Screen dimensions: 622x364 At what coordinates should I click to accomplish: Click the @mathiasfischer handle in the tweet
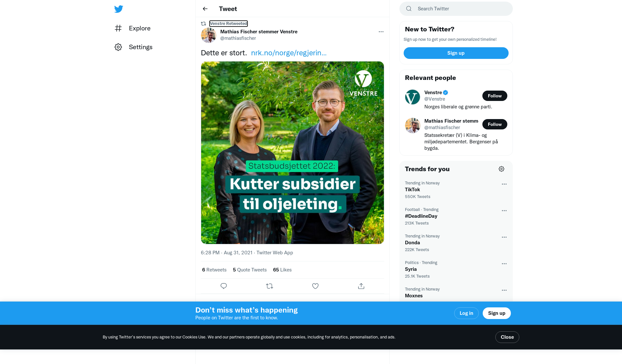pos(238,38)
